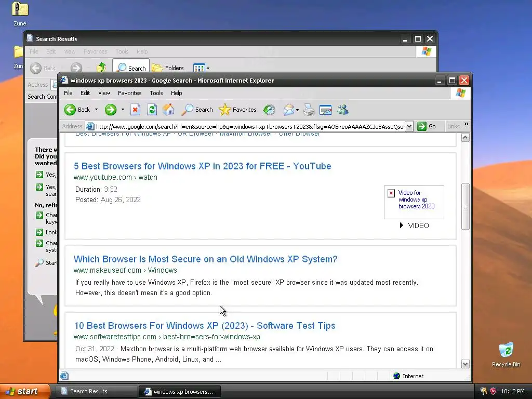Click the green Back arrow in Internet Explorer
The image size is (532, 399).
pyautogui.click(x=70, y=110)
